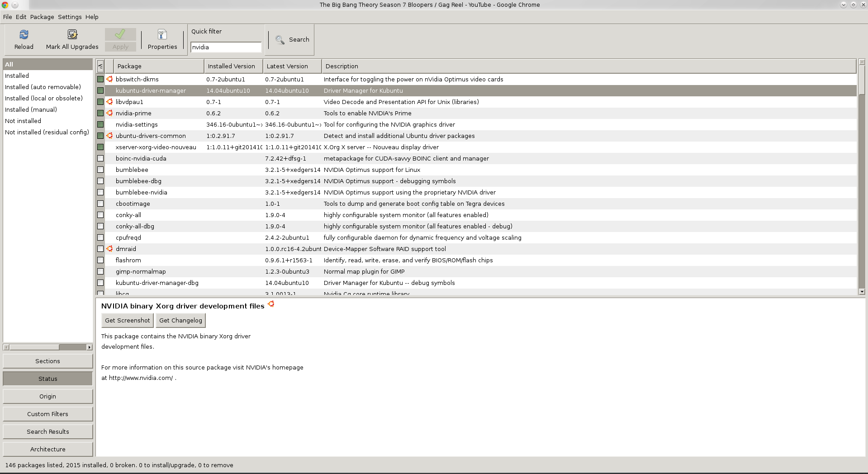The width and height of the screenshot is (868, 474).
Task: Open the Help menu
Action: (x=92, y=17)
